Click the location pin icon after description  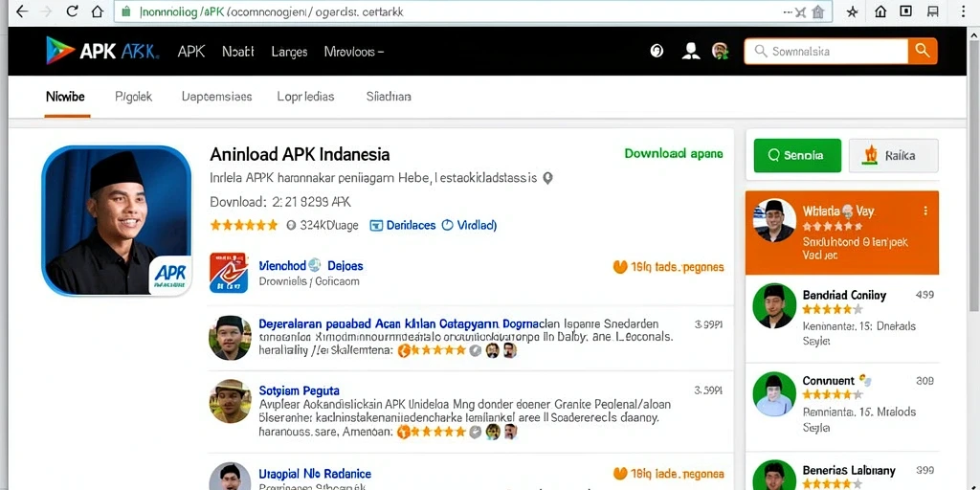[x=547, y=178]
